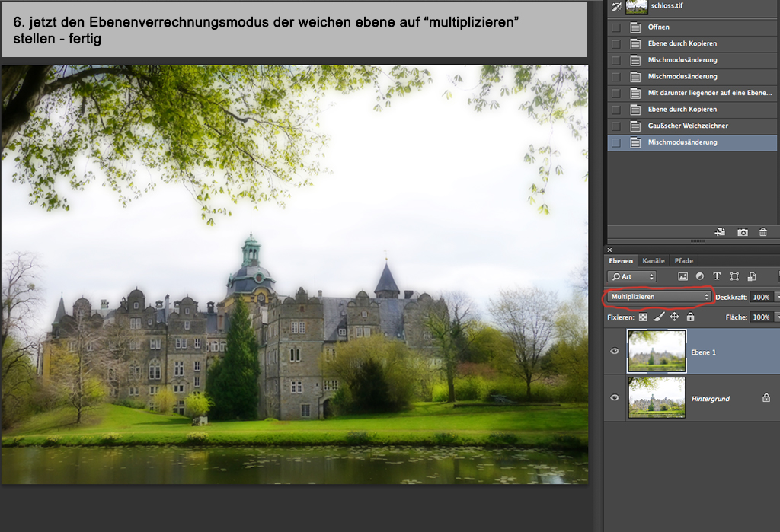This screenshot has width=780, height=532.
Task: Hide the Hintergrund layer
Action: 615,397
